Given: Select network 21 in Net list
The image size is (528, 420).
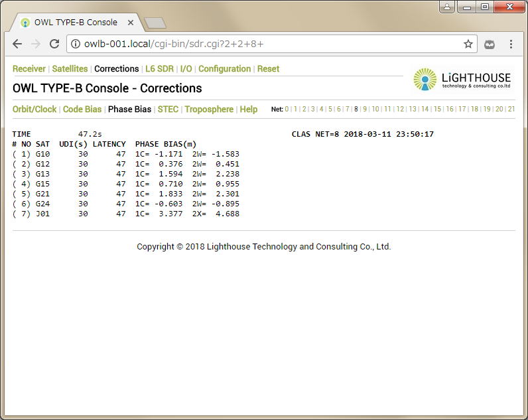Looking at the screenshot, I should click(x=511, y=109).
